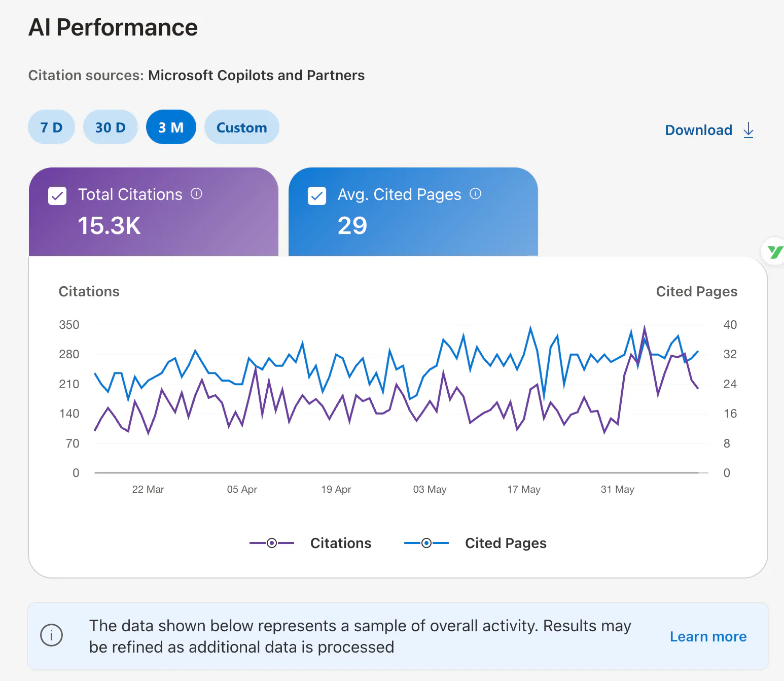
Task: Click the blue Cited Pages legend marker
Action: [426, 543]
